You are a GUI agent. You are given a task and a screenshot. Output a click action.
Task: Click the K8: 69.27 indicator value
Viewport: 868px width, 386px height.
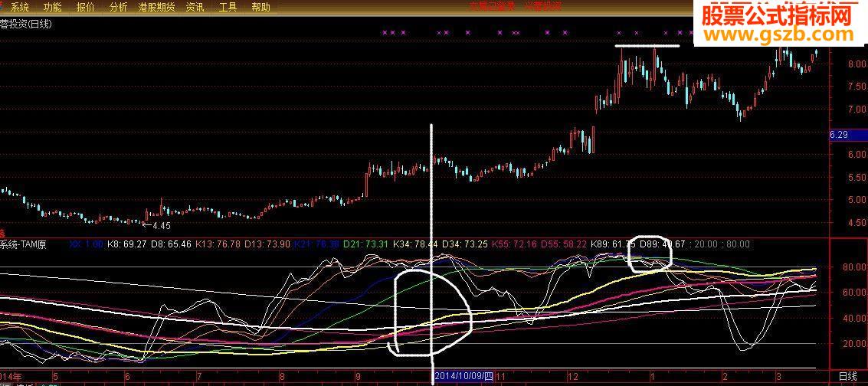tap(126, 244)
